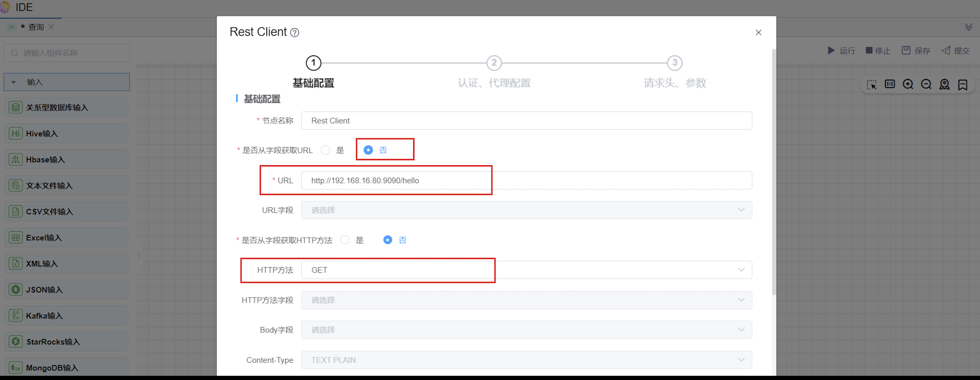The height and width of the screenshot is (380, 980).
Task: Click the box selection cursor icon
Action: click(x=871, y=84)
